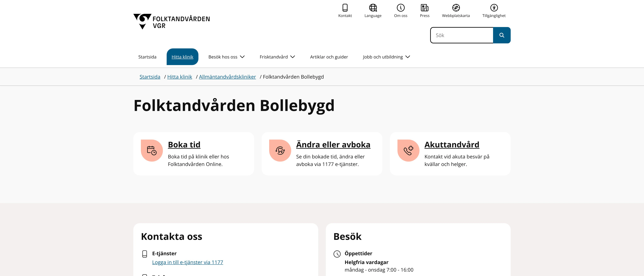Open the Folktandvården VGR logo homepage
Image resolution: width=644 pixels, height=276 pixels.
pos(172,22)
